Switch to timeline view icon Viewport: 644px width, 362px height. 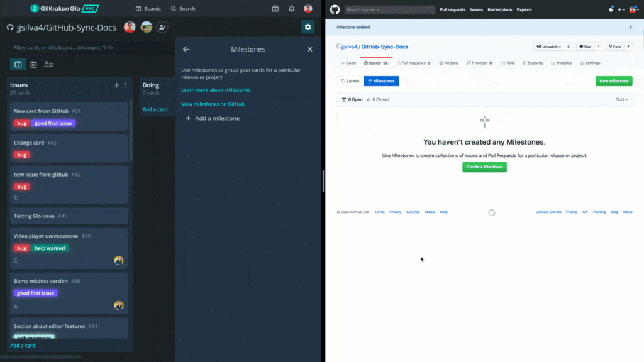click(48, 64)
